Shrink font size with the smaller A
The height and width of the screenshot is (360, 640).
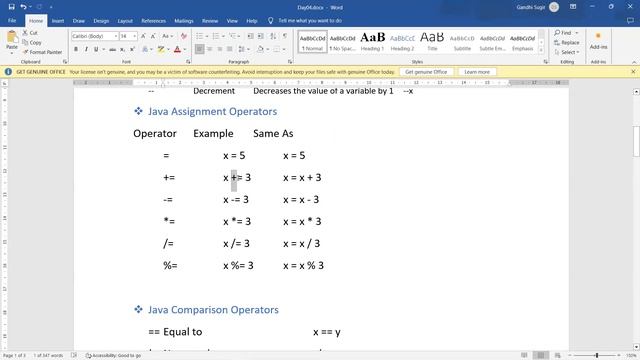153,36
